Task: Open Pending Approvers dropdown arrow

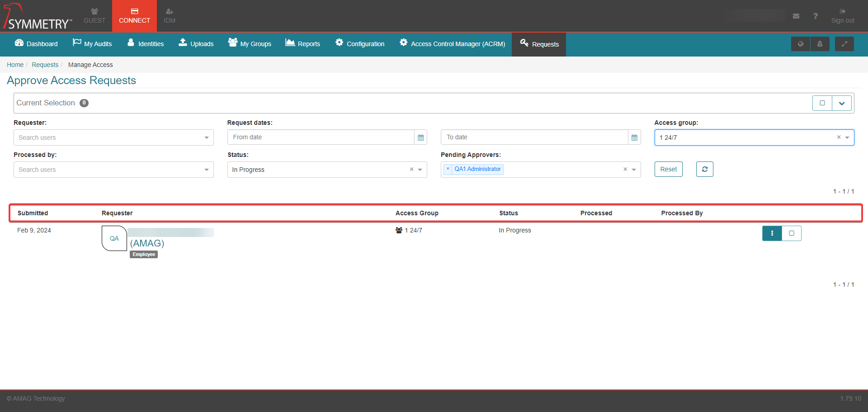Action: tap(634, 170)
